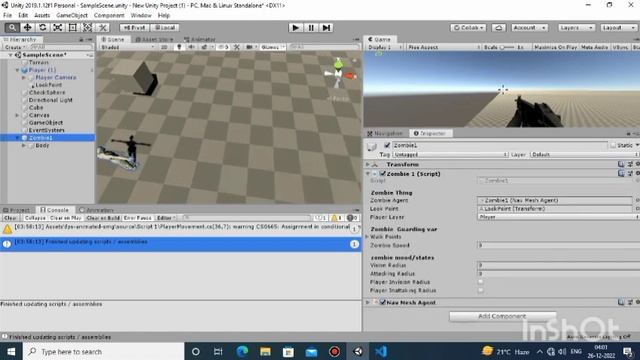This screenshot has width=640, height=360.
Task: Open the Tag dropdown showing Untagged
Action: coord(450,154)
